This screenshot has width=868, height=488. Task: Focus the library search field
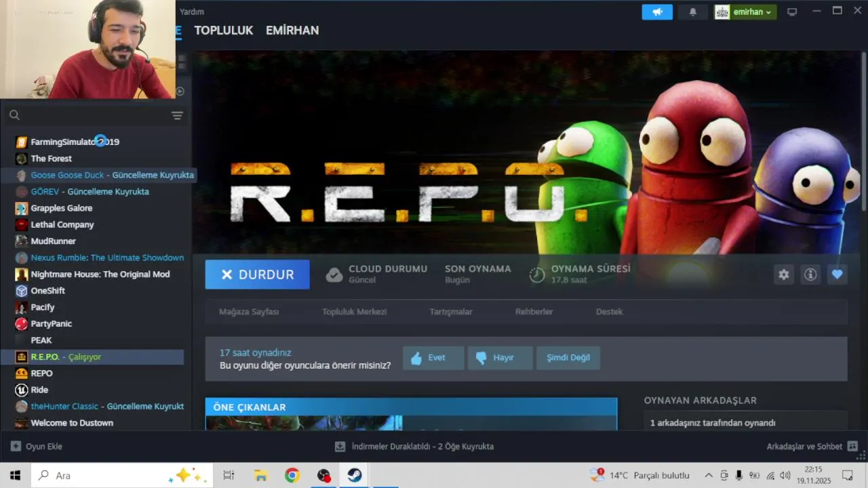coord(95,115)
